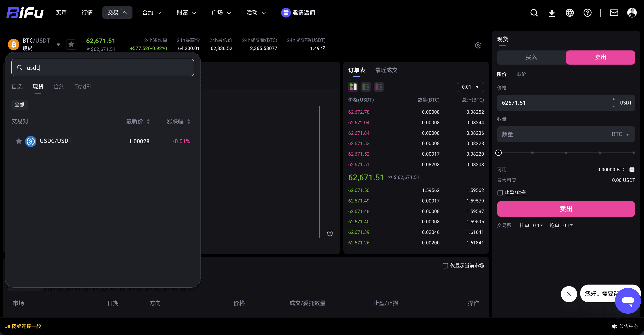The height and width of the screenshot is (335, 644).
Task: Open the 买币 menu item
Action: pos(61,13)
